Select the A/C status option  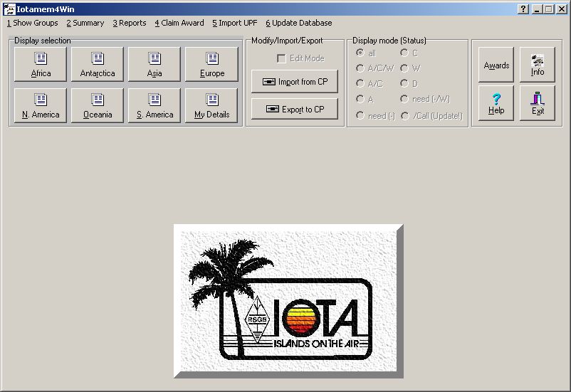click(x=360, y=83)
